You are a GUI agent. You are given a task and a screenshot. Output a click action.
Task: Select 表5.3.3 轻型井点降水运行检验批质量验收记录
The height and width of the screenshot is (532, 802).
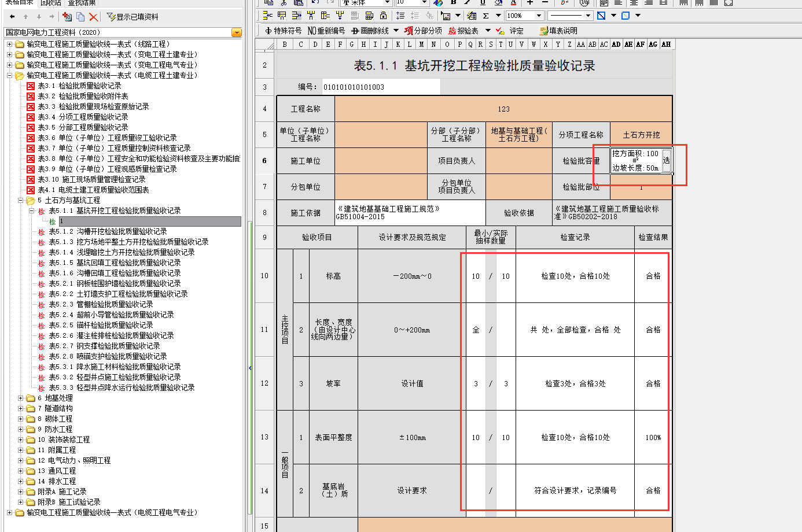coord(122,387)
